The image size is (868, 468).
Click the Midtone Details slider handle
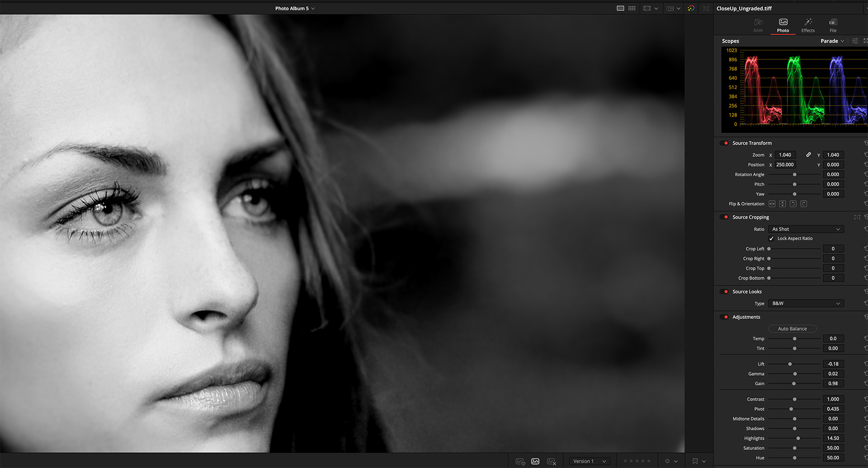[x=795, y=419]
